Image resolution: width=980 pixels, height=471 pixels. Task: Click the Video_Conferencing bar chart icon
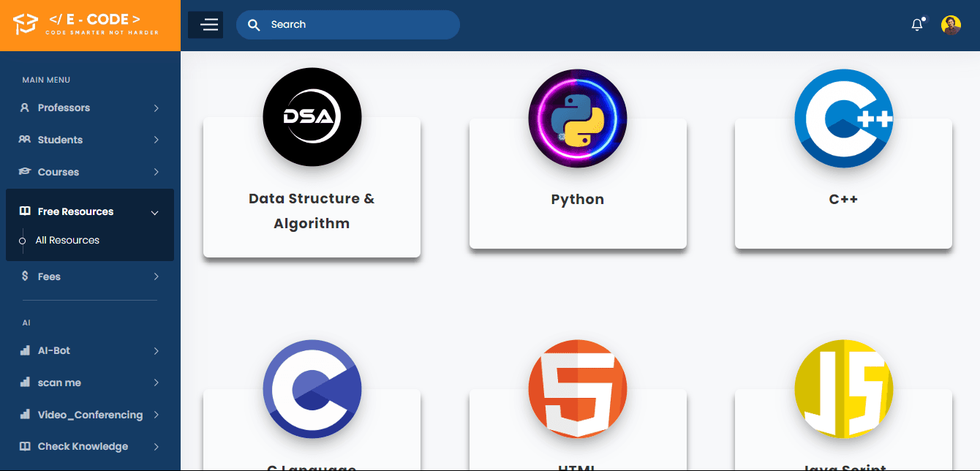(x=25, y=415)
